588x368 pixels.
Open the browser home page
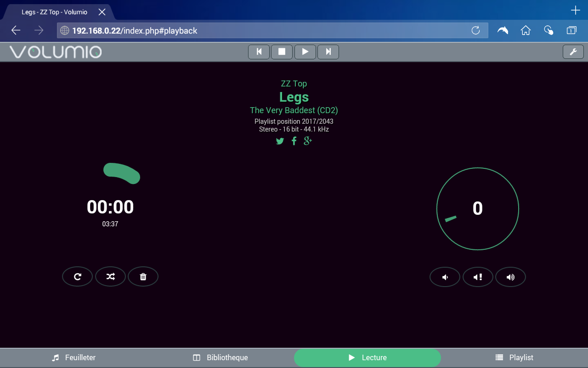(x=526, y=30)
